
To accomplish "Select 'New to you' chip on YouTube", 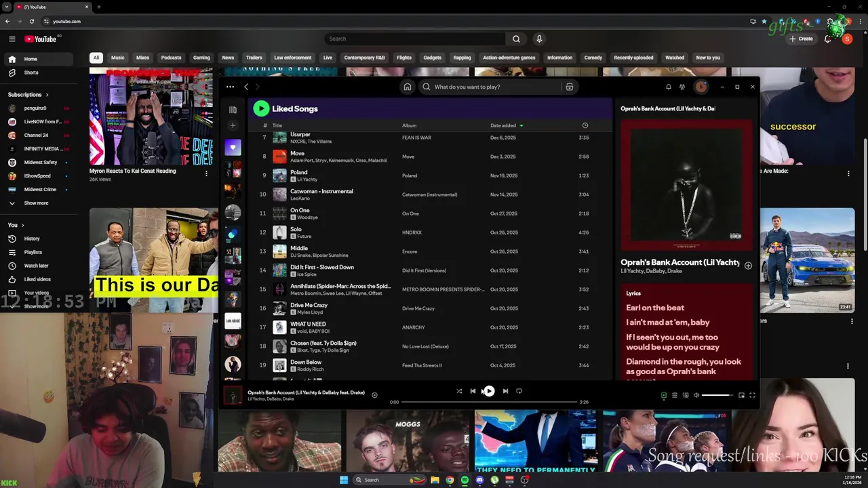I will (708, 58).
